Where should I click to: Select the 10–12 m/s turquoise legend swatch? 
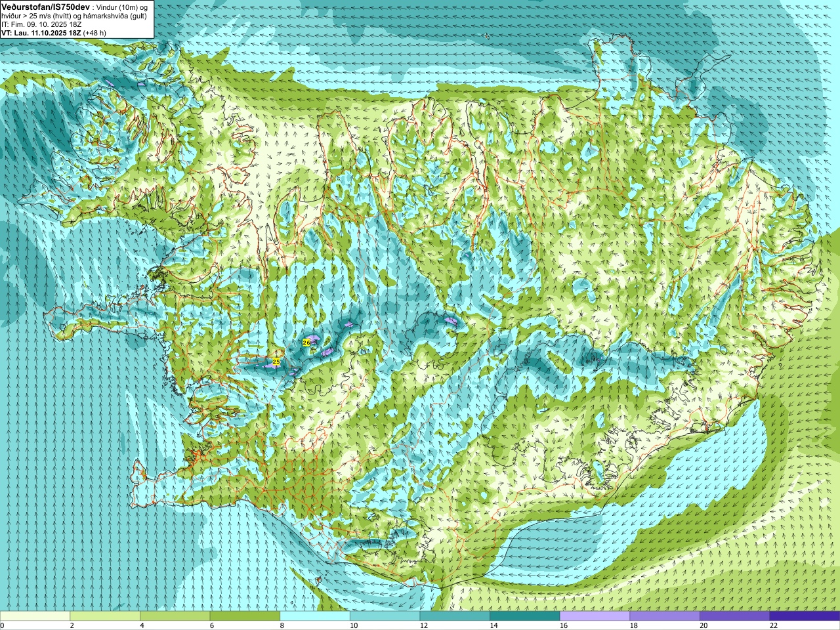[x=385, y=616]
